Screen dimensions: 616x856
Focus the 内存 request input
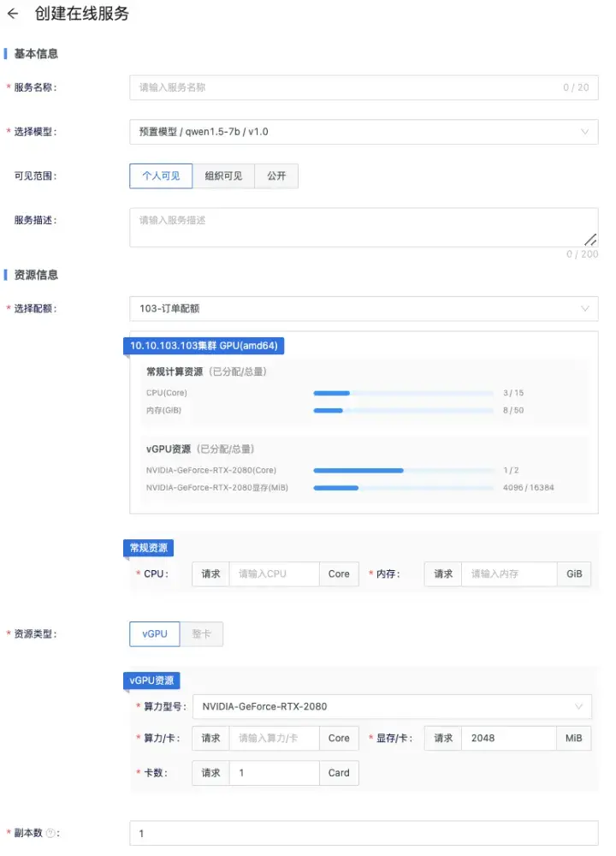[x=508, y=574]
